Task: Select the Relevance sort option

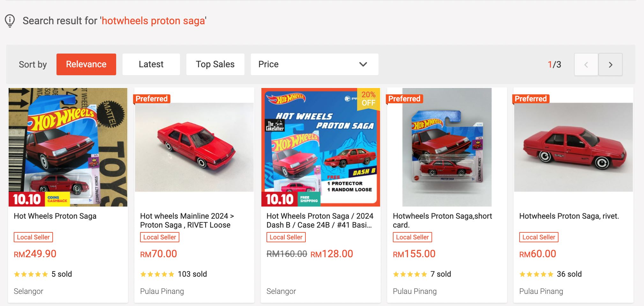Action: tap(86, 64)
